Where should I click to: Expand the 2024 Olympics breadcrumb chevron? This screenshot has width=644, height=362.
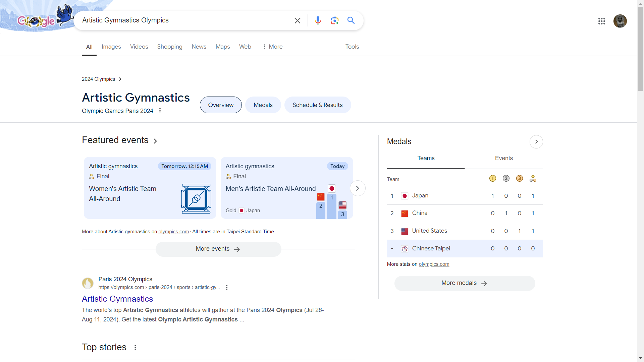pos(120,79)
